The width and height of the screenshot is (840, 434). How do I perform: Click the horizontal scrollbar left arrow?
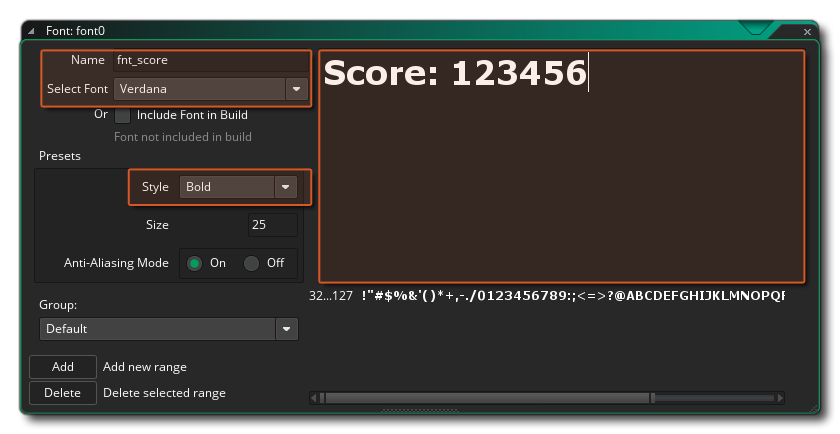[314, 398]
